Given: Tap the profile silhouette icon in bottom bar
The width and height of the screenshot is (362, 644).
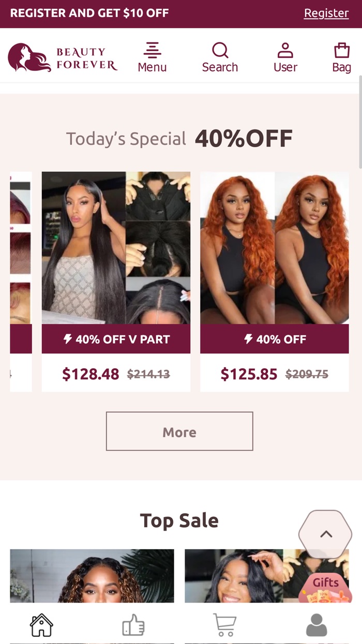Looking at the screenshot, I should [x=316, y=625].
